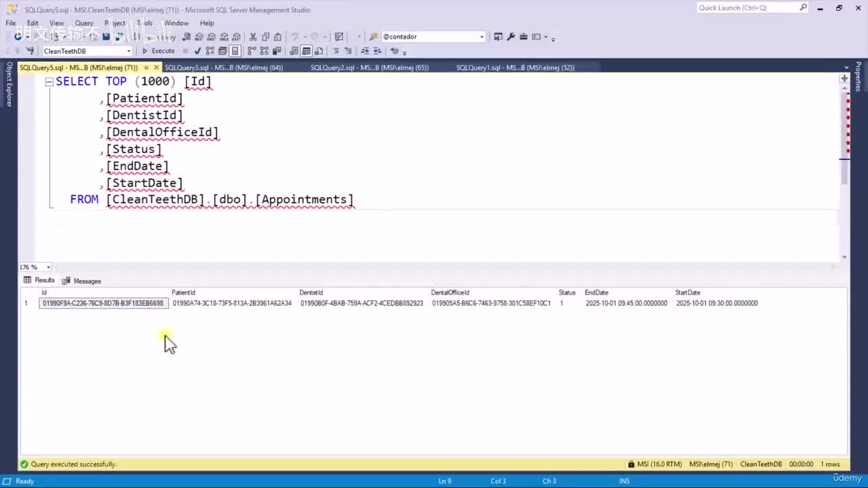The width and height of the screenshot is (868, 488).
Task: Select the Results grid tab
Action: [x=39, y=280]
